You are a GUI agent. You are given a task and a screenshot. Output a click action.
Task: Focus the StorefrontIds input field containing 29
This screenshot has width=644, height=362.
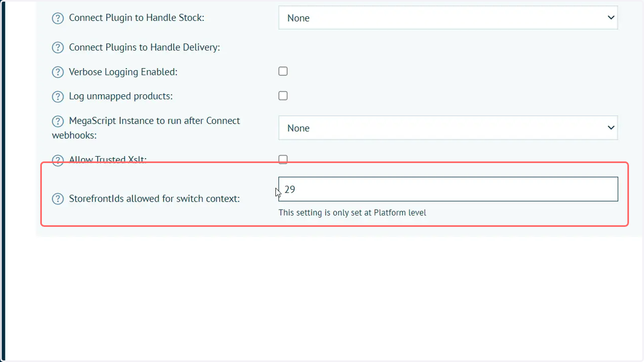[x=448, y=189]
